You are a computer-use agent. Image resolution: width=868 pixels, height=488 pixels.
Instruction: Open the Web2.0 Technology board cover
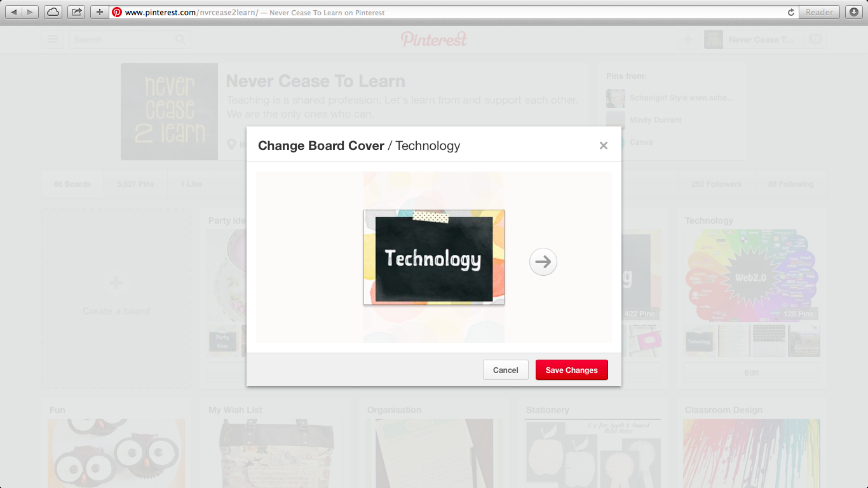tap(752, 275)
